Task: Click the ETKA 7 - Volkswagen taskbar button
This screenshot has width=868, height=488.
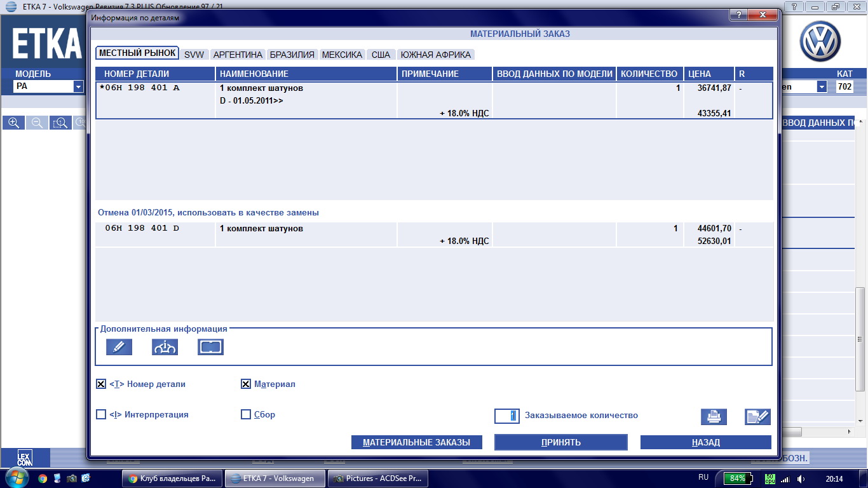Action: coord(275,478)
